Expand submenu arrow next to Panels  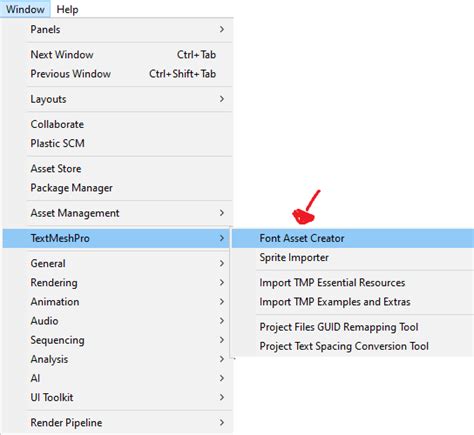[222, 29]
